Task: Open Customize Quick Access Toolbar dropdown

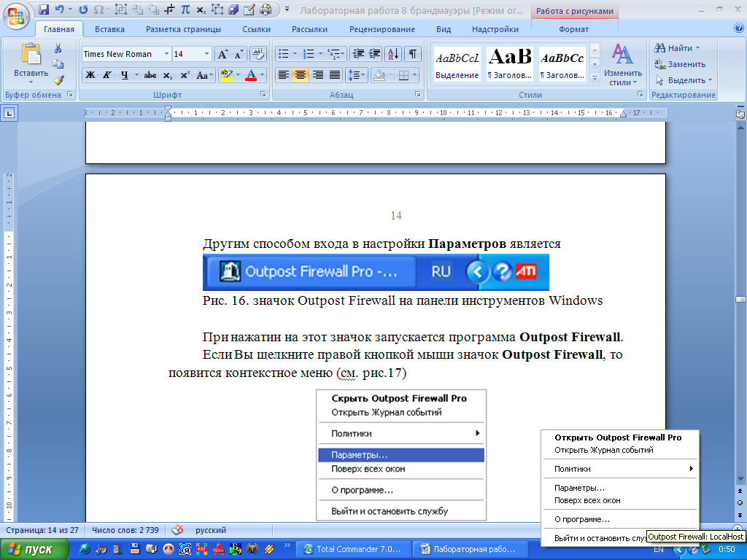Action: [x=287, y=9]
